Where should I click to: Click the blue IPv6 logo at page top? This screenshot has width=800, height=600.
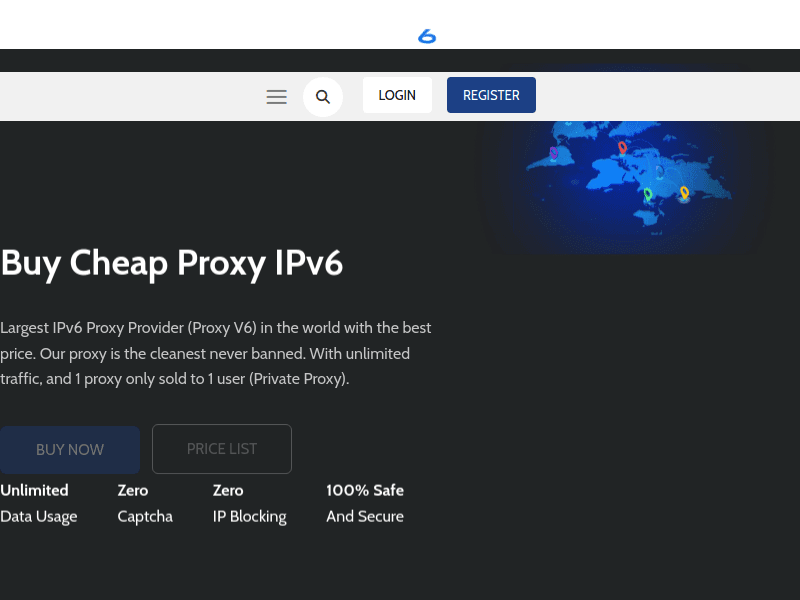coord(427,36)
